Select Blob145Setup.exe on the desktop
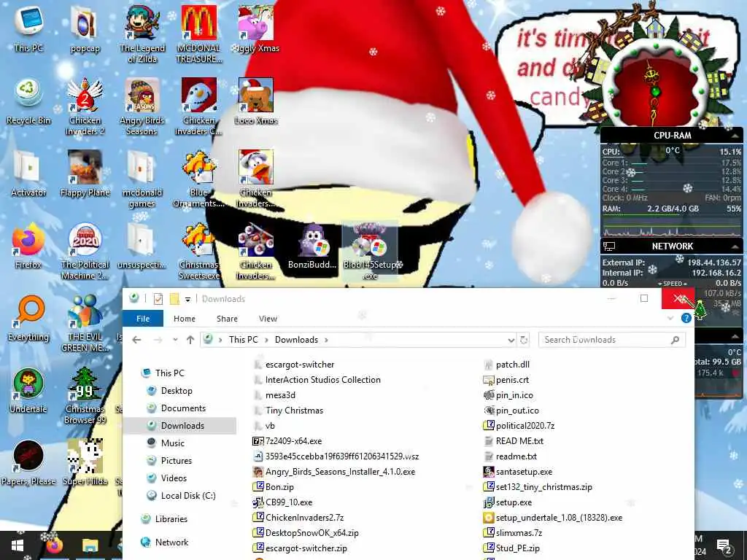Screen dimensions: 747x560 pos(370,251)
